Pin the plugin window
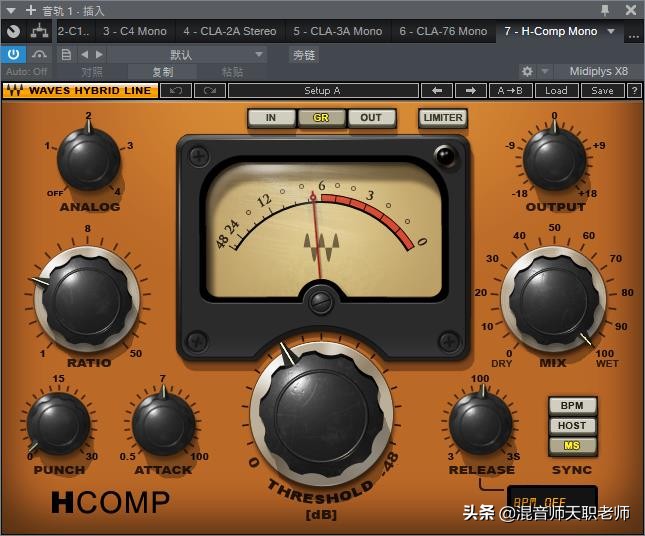 [x=605, y=10]
